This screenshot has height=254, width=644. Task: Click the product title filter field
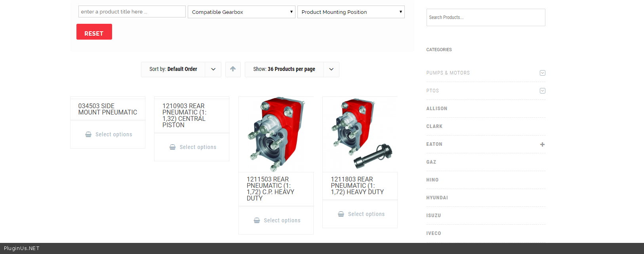pyautogui.click(x=132, y=12)
